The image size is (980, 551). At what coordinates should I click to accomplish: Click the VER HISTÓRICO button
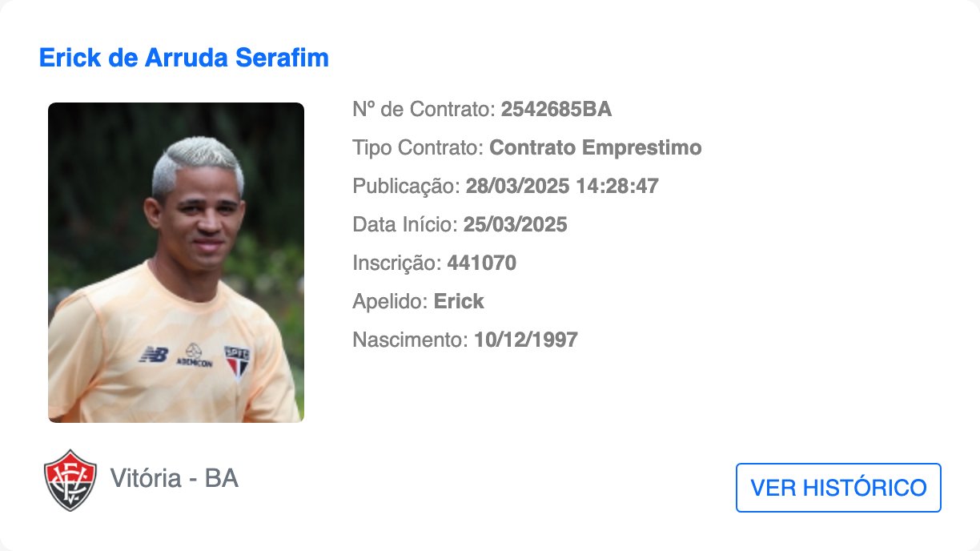pyautogui.click(x=838, y=488)
